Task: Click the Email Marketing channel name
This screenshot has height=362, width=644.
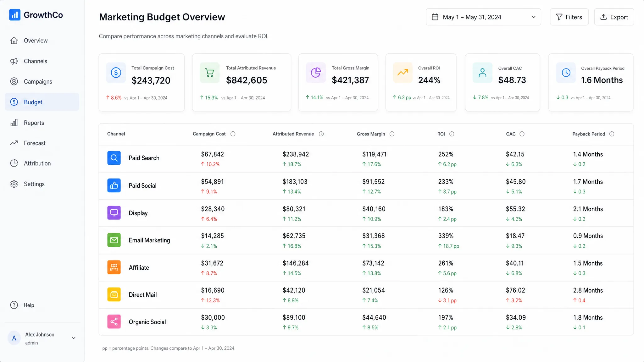Action: pos(149,240)
